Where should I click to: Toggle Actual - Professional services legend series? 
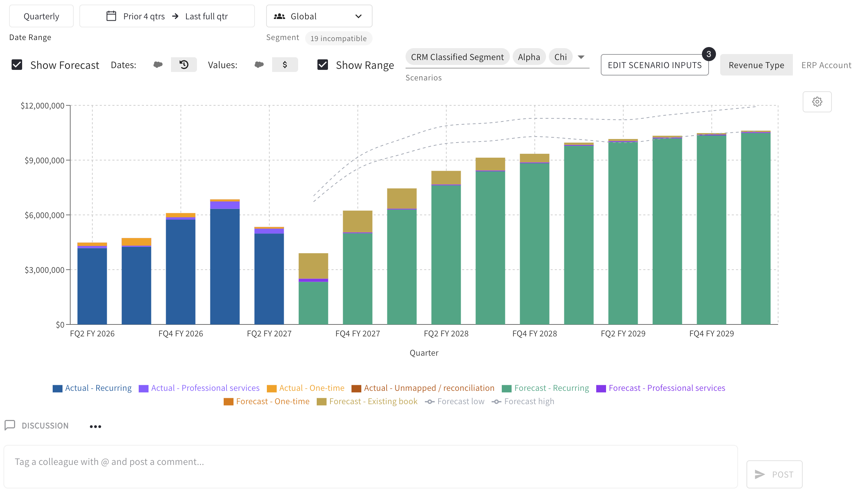[x=199, y=388]
